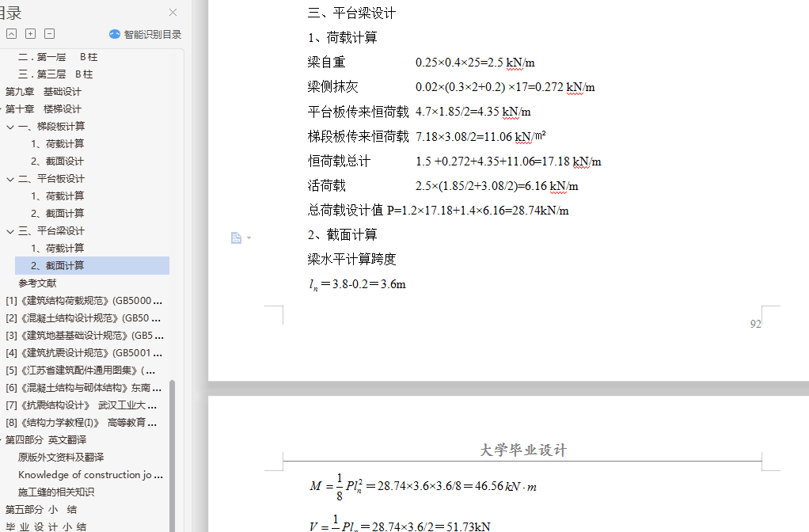This screenshot has width=809, height=532.
Task: Close the 目录 navigation panel
Action: pos(173,13)
